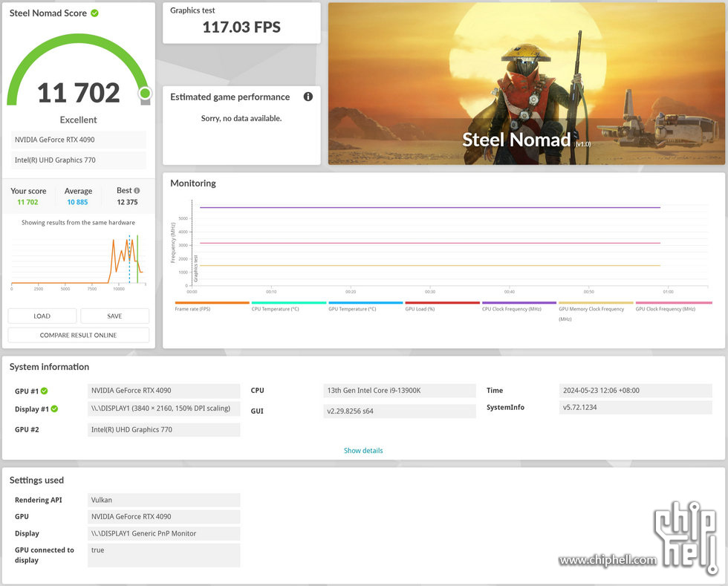
Task: Toggle the GPU Memory Clock Frequency legend item
Action: click(x=596, y=311)
